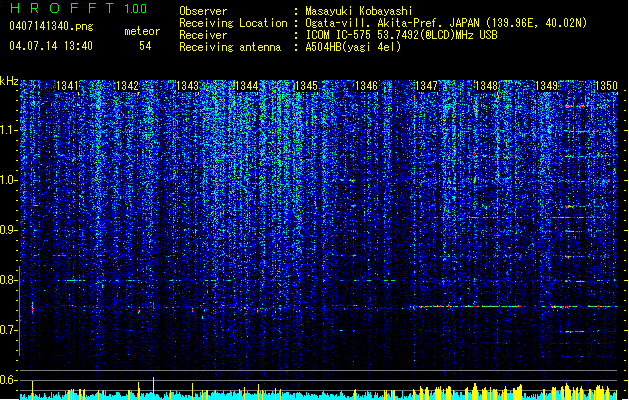Click the 0.6 frequency axis label
629x400 pixels.
pos(9,380)
